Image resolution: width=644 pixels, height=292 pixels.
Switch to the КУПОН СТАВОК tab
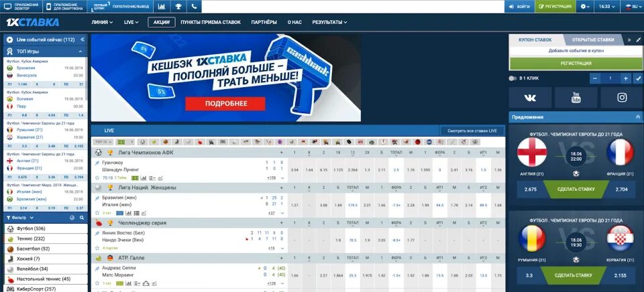tap(535, 40)
